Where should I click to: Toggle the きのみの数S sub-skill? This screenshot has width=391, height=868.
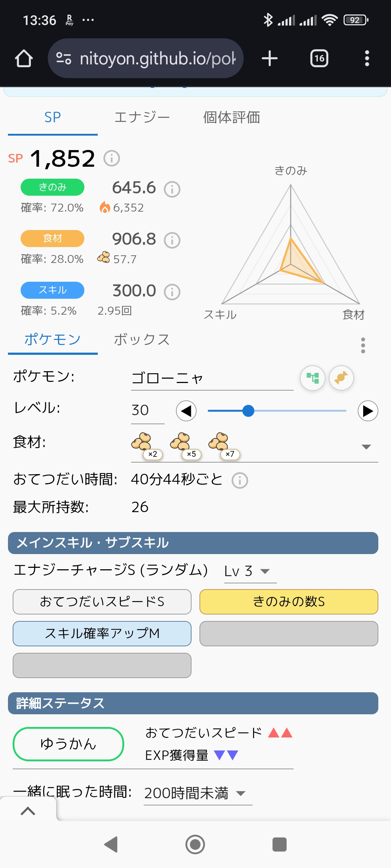[x=289, y=602]
